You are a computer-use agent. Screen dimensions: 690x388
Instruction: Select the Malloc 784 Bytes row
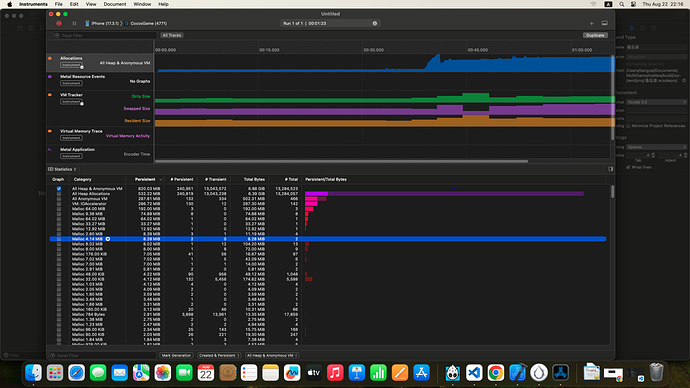point(328,315)
